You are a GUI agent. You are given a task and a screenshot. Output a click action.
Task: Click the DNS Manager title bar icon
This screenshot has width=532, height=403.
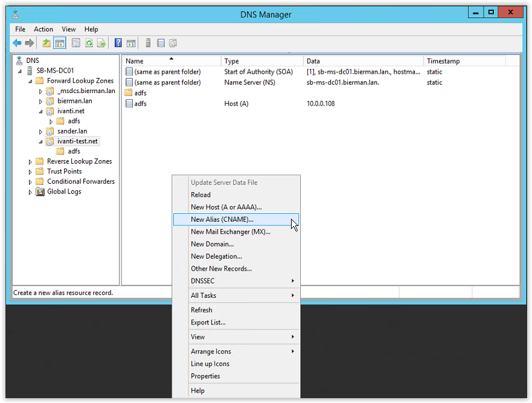coord(16,15)
